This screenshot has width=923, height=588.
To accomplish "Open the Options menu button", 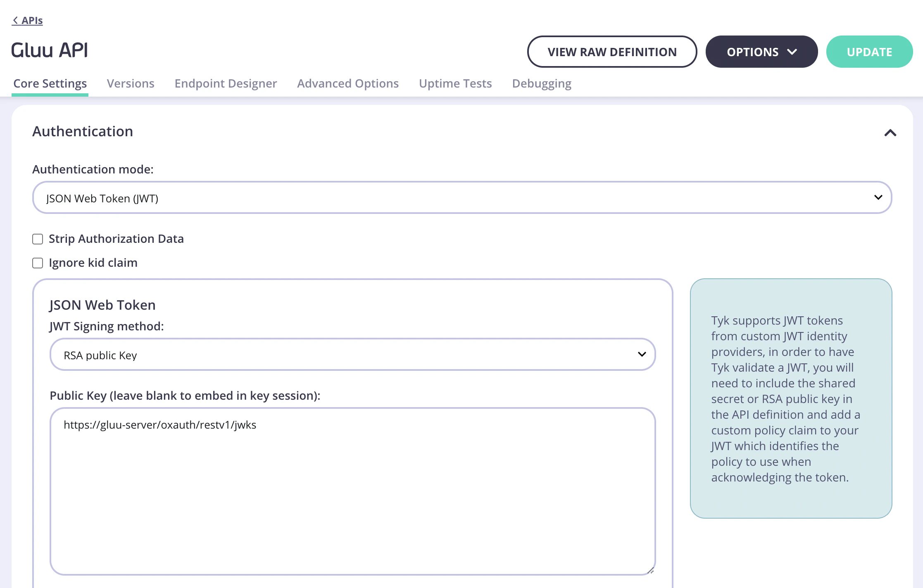I will 753,52.
